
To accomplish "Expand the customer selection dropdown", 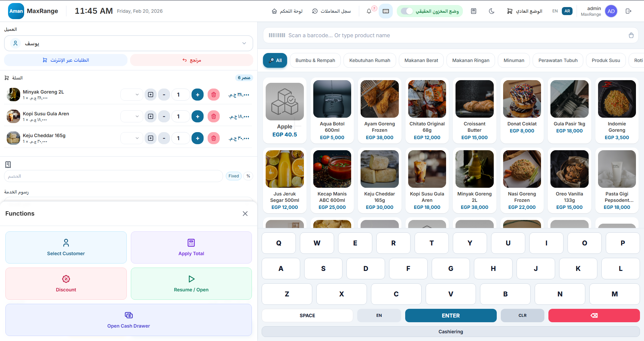I will (x=244, y=43).
